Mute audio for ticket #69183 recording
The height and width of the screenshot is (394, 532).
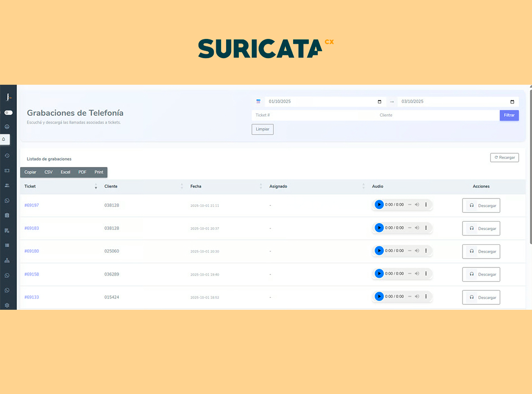tap(417, 228)
